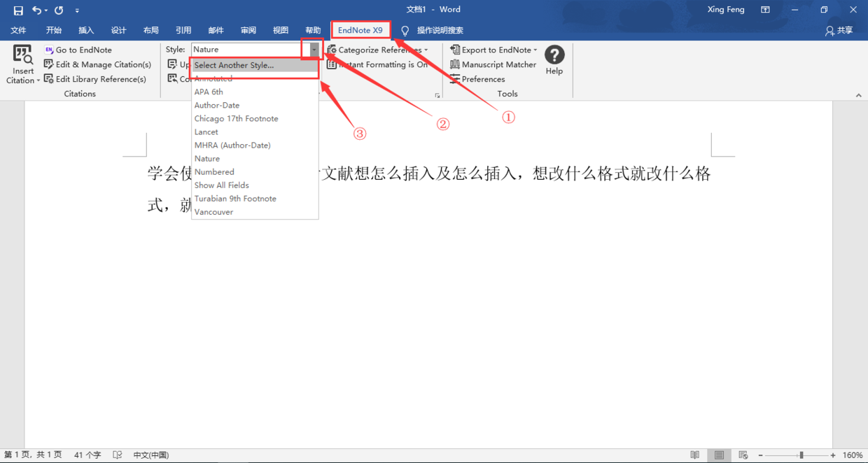Click the Redo icon in quick access
This screenshot has height=463, width=868.
59,10
